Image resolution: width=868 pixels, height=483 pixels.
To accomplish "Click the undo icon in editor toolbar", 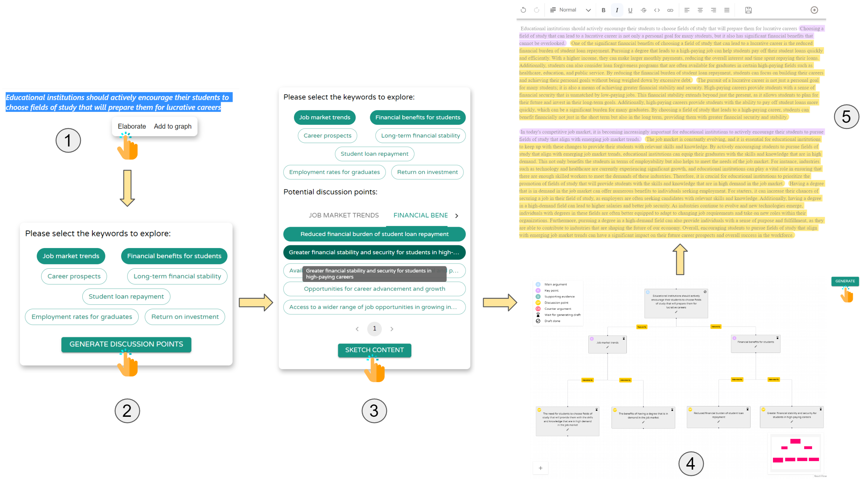I will coord(523,10).
